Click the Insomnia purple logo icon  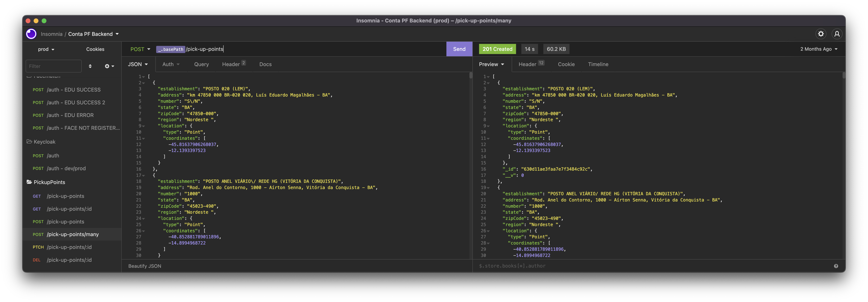point(31,34)
